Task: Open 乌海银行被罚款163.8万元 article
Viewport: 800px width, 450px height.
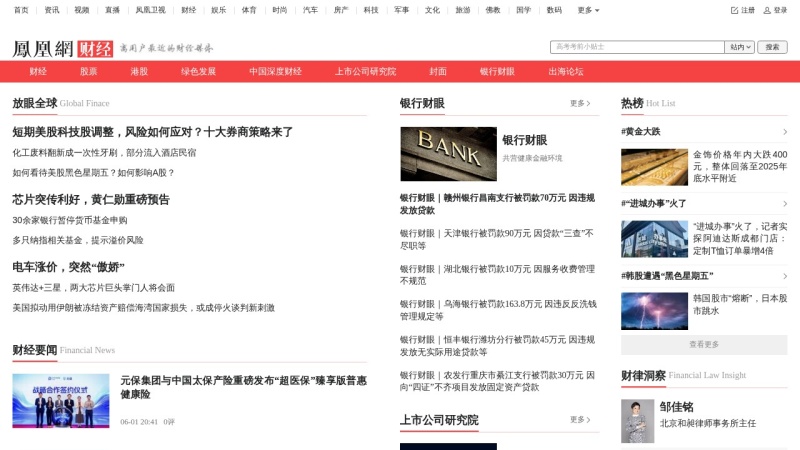Action: (498, 310)
